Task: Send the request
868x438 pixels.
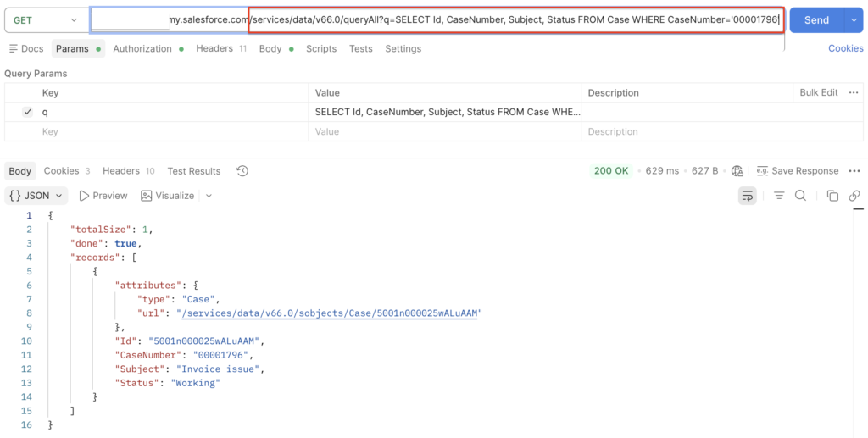Action: tap(816, 20)
